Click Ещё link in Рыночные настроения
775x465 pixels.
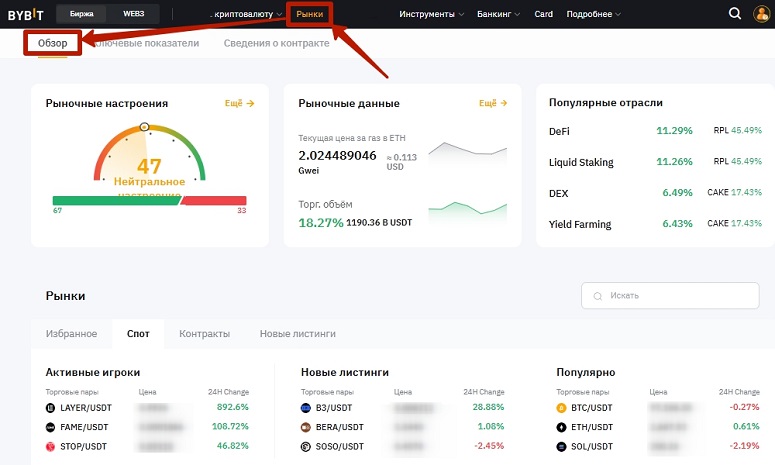[x=239, y=103]
